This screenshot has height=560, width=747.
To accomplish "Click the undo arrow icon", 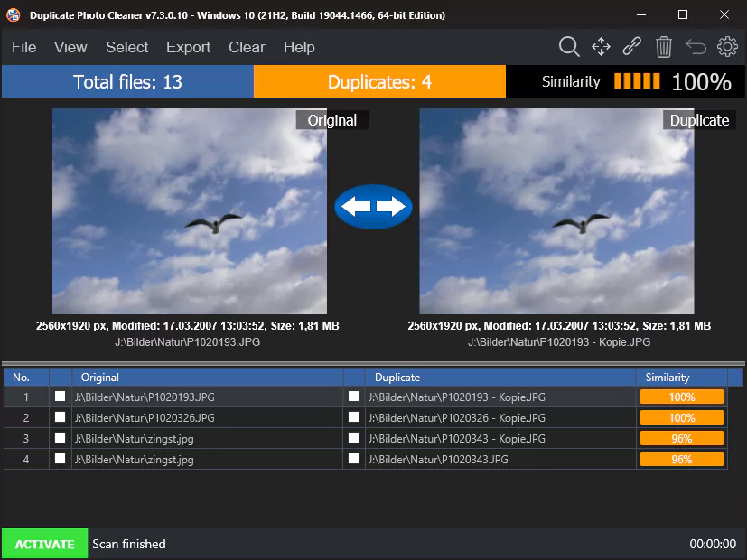I will pyautogui.click(x=696, y=46).
